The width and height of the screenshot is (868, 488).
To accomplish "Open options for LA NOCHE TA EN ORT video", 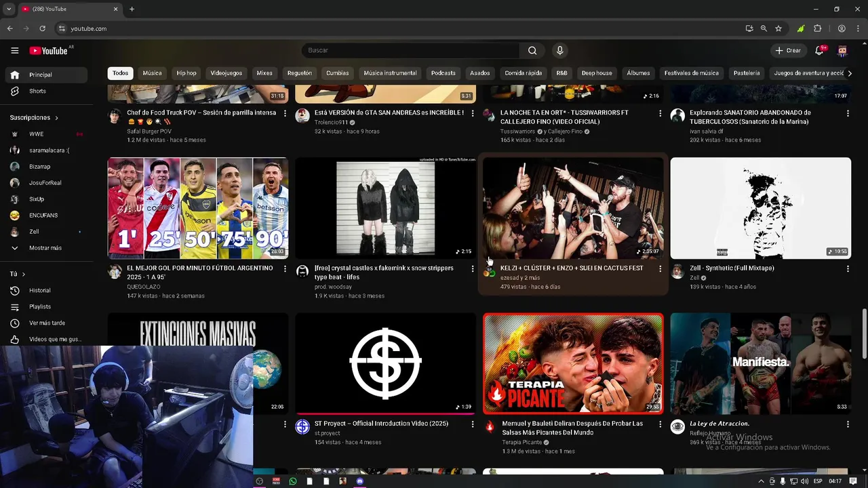I will click(660, 113).
